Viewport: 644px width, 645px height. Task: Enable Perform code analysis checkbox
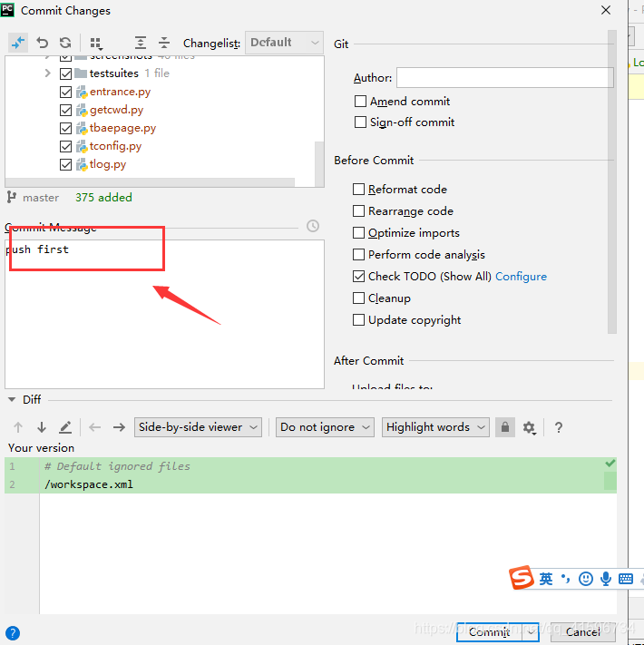click(358, 255)
